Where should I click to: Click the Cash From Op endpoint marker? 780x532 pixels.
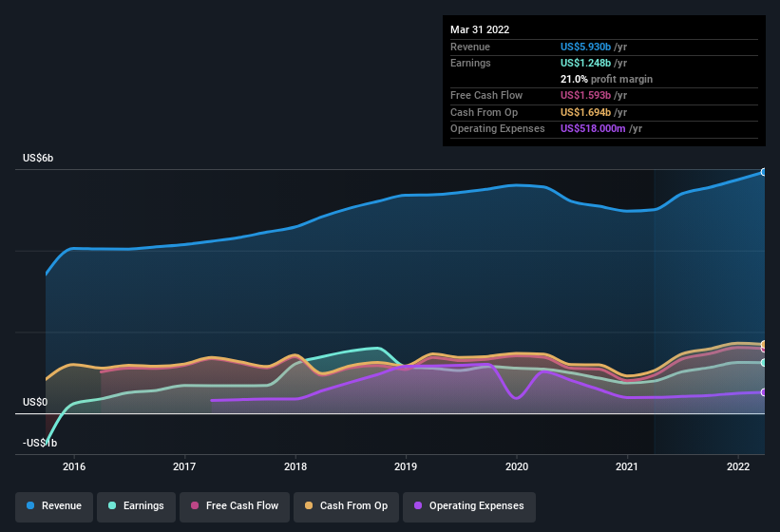tap(764, 344)
